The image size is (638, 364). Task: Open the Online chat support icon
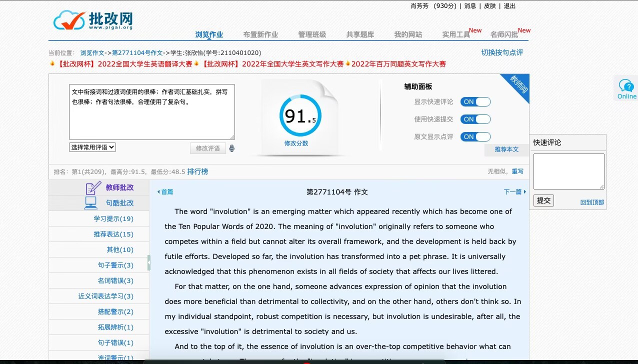pyautogui.click(x=626, y=88)
